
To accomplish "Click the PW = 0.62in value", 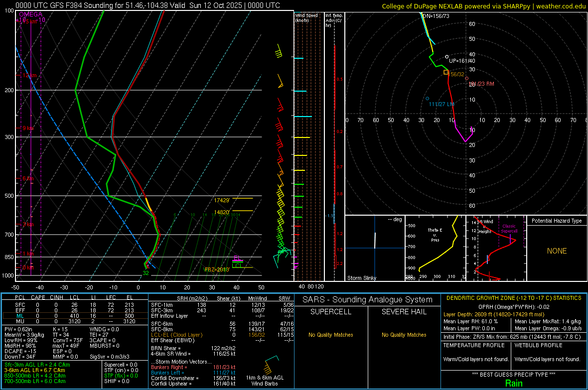I will [18, 329].
